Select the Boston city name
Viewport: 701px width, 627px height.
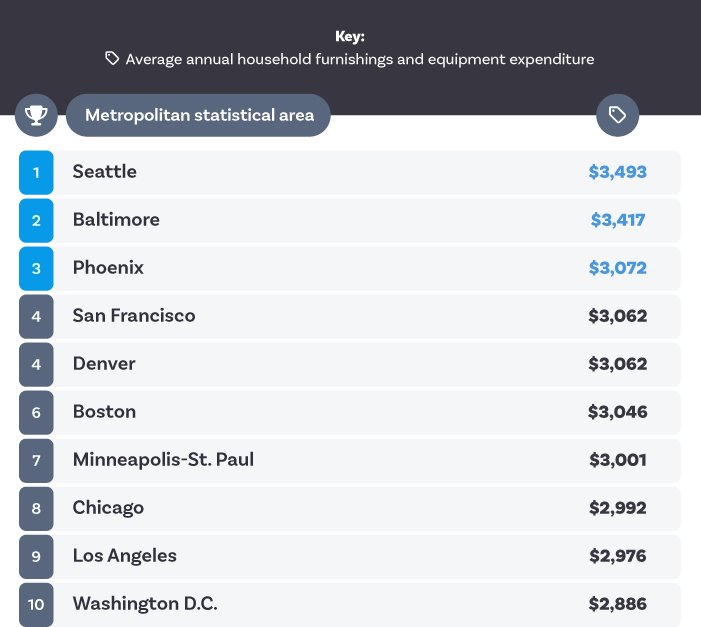[104, 412]
